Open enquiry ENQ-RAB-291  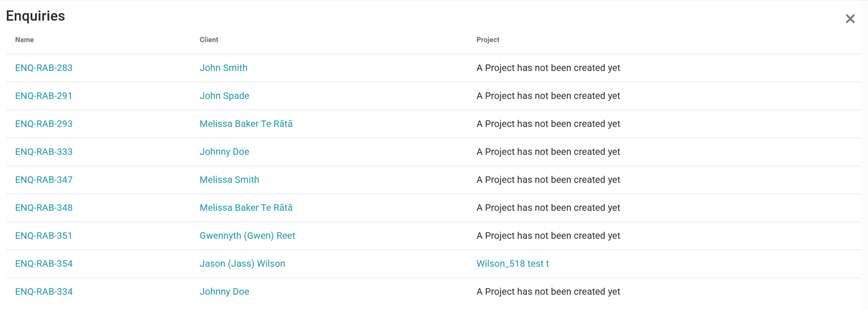point(44,96)
